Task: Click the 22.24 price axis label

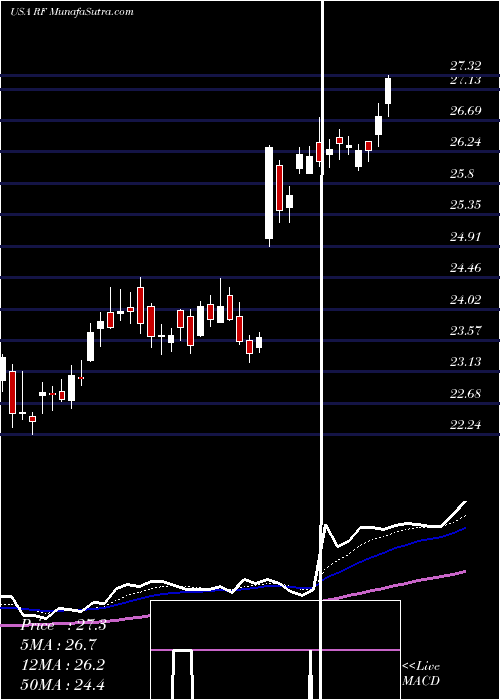Action: (465, 425)
